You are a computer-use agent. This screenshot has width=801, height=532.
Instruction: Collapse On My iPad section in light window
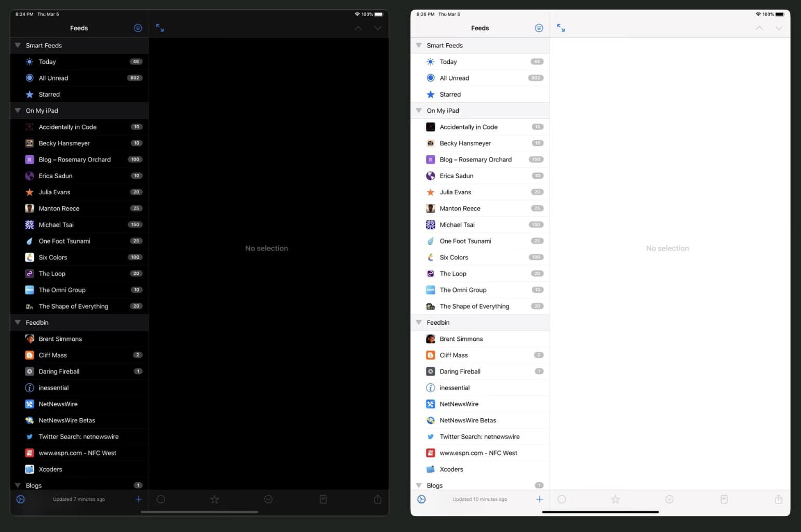click(419, 111)
